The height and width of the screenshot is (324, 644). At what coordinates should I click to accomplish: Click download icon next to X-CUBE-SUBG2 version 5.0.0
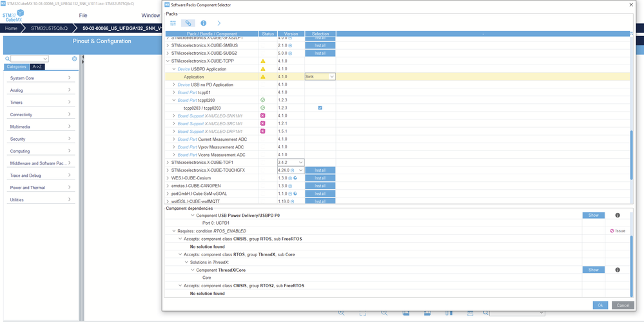tap(290, 53)
